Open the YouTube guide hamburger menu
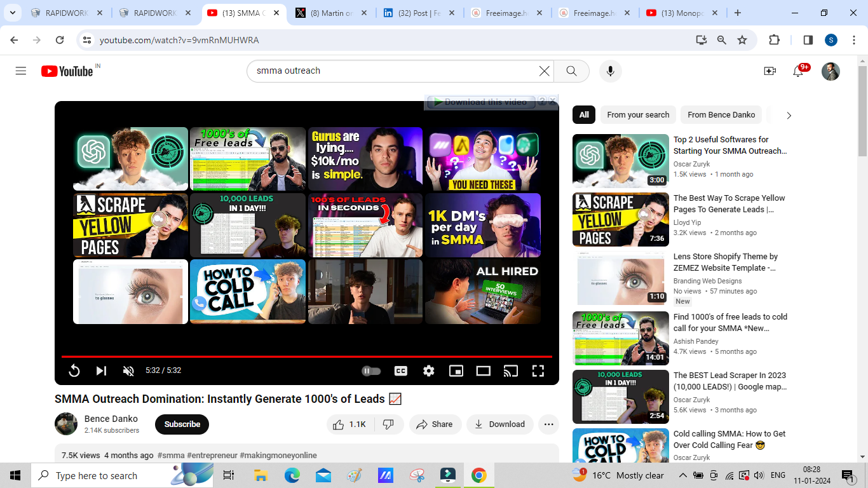Screen dimensions: 868x488 (x=21, y=71)
